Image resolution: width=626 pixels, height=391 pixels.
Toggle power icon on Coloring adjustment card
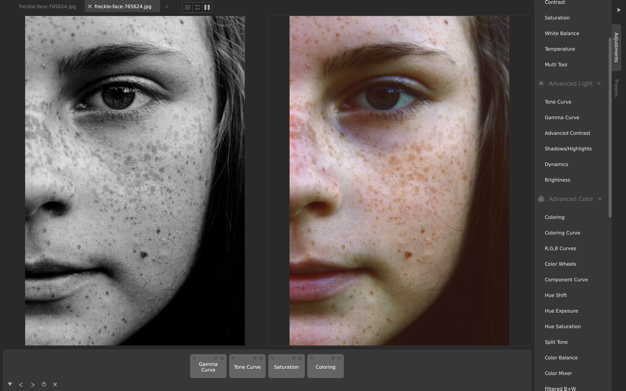tap(339, 358)
